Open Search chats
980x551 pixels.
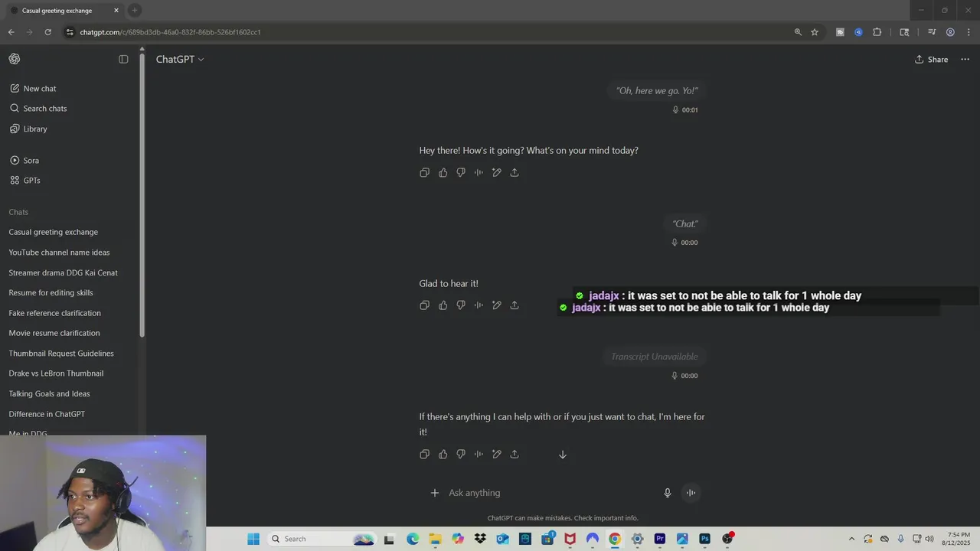tap(38, 109)
